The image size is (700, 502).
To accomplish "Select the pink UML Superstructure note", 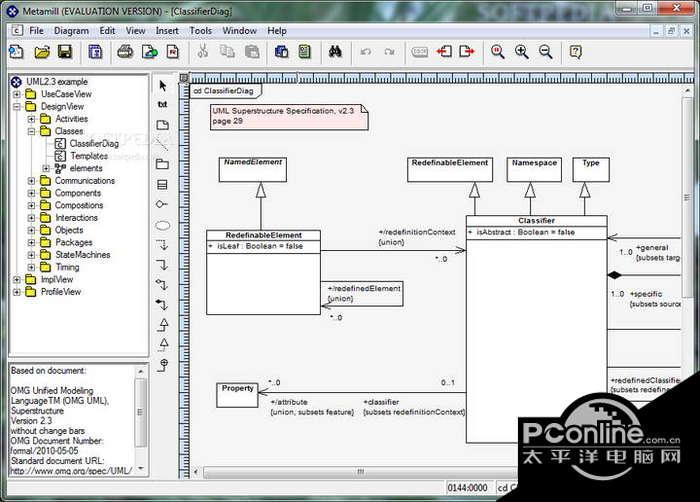I will [289, 117].
